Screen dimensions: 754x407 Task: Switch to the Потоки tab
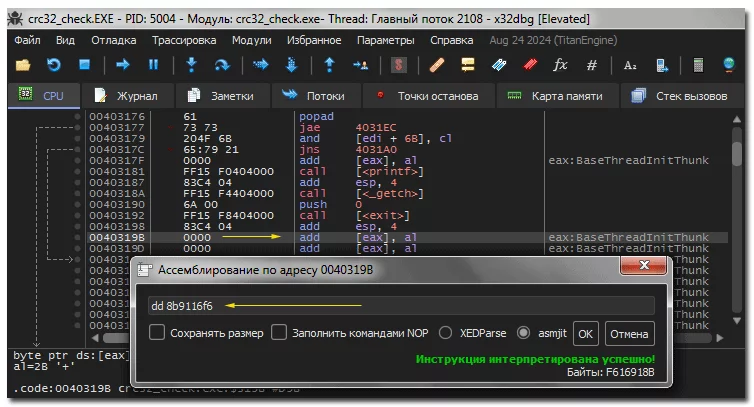tap(315, 96)
